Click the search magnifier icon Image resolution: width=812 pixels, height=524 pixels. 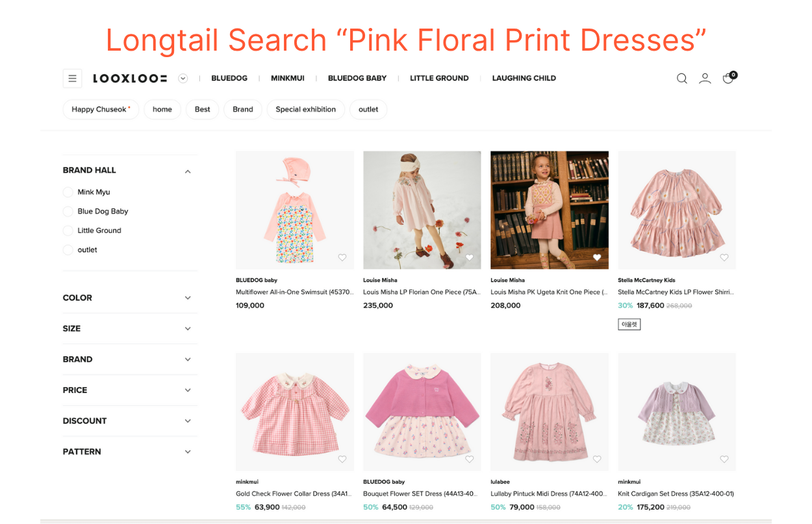681,78
